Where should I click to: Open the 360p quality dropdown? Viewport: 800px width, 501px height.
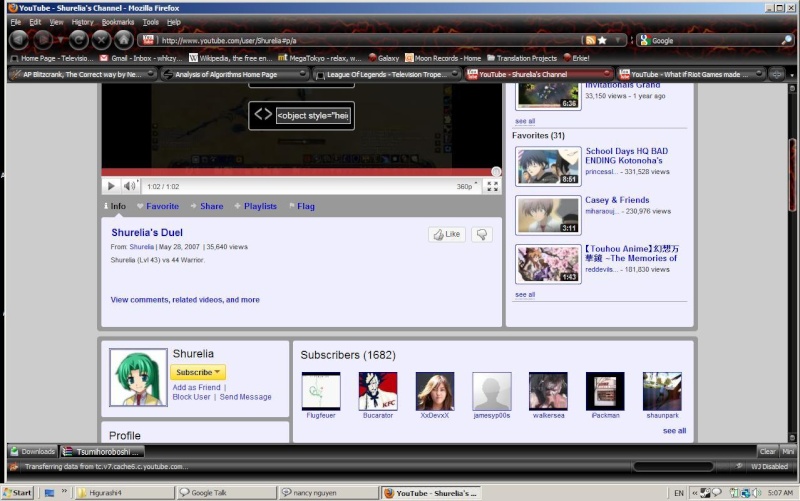click(467, 186)
